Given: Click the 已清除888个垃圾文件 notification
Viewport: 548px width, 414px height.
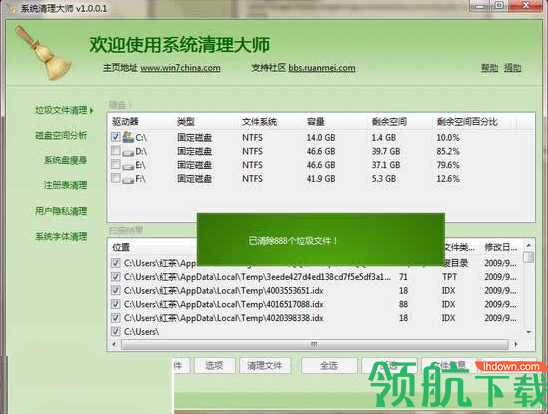Looking at the screenshot, I should tap(321, 240).
